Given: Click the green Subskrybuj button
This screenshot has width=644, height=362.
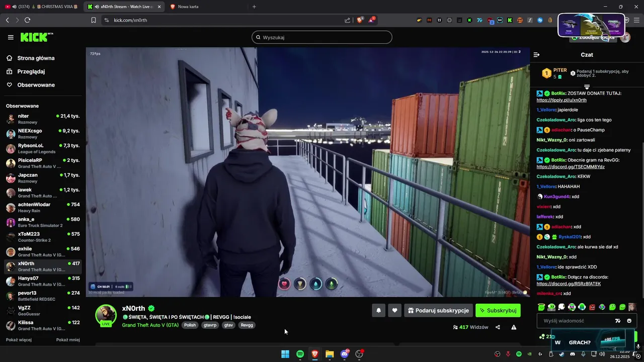Looking at the screenshot, I should pos(498,311).
